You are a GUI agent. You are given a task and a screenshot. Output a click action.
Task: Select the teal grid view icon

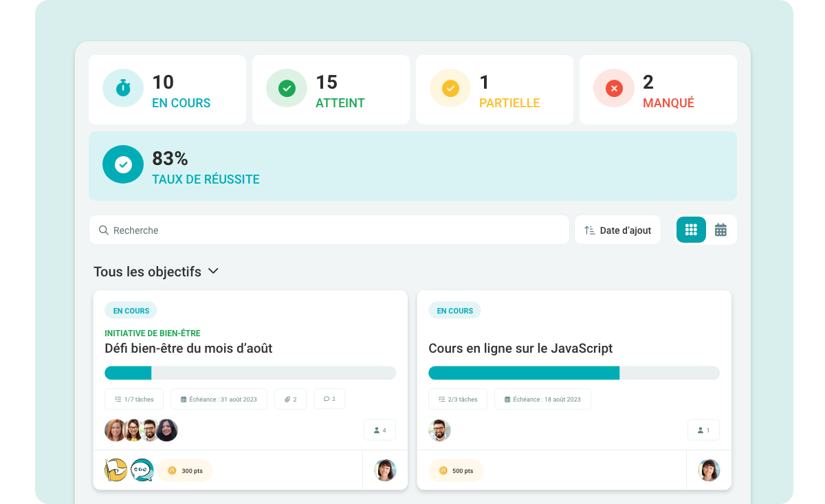pos(691,230)
